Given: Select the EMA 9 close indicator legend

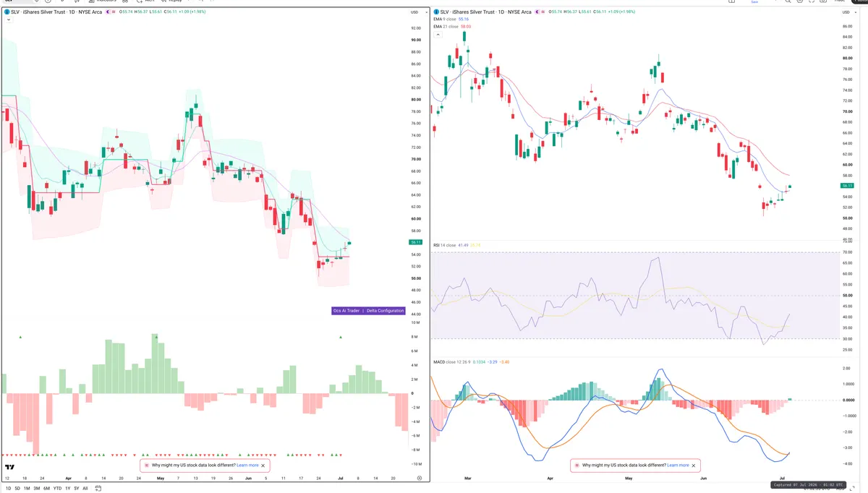Looking at the screenshot, I should pos(451,19).
